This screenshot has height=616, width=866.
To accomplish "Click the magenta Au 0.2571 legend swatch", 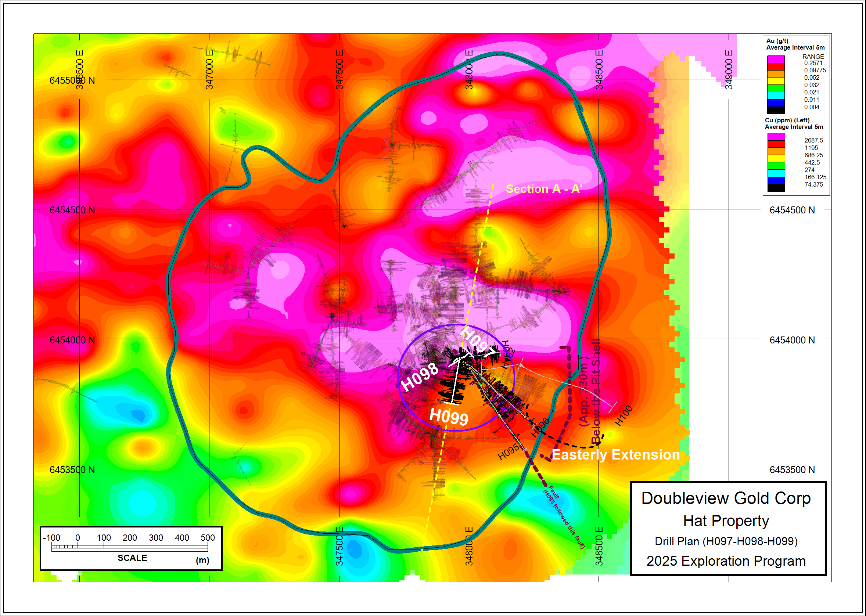I will 776,60.
